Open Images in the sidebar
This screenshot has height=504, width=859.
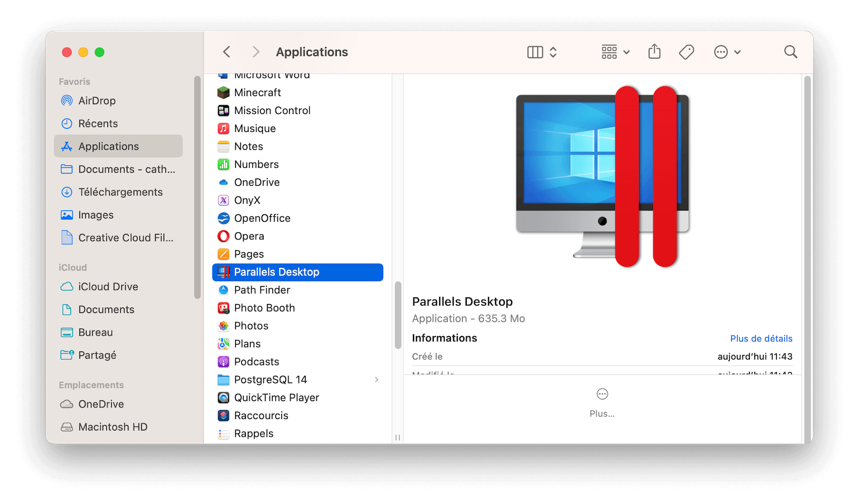click(x=118, y=215)
